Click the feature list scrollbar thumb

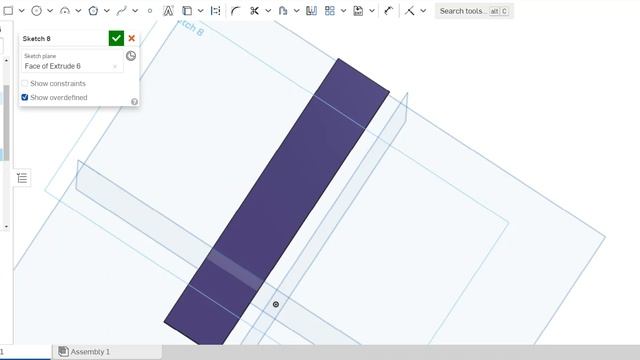tap(6, 122)
